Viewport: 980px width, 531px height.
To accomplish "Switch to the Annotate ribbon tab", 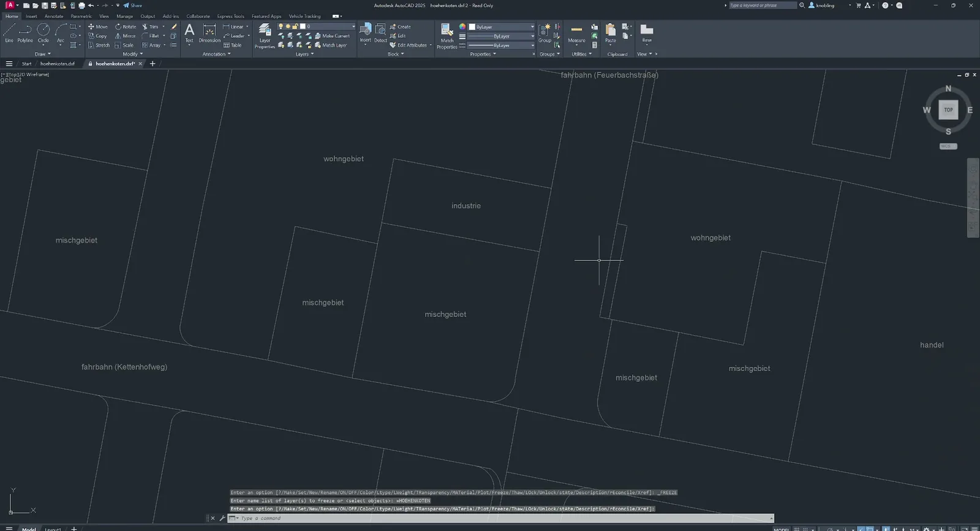I will tap(54, 17).
